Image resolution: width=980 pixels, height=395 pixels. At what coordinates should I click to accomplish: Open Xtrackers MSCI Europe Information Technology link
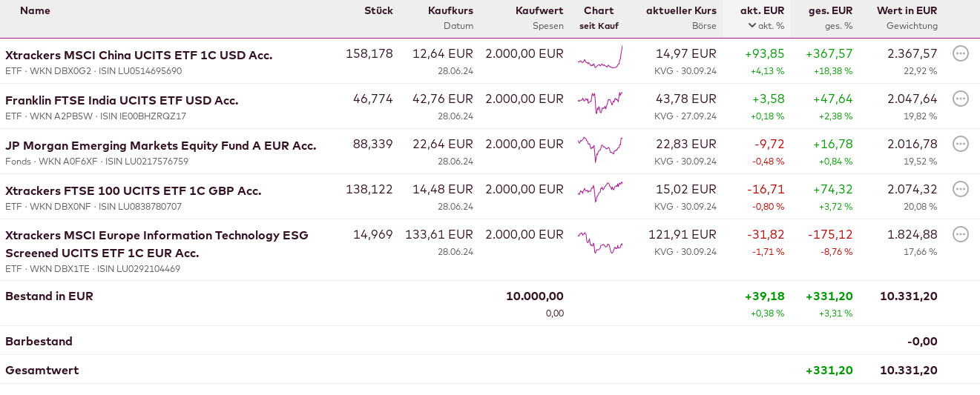[157, 236]
